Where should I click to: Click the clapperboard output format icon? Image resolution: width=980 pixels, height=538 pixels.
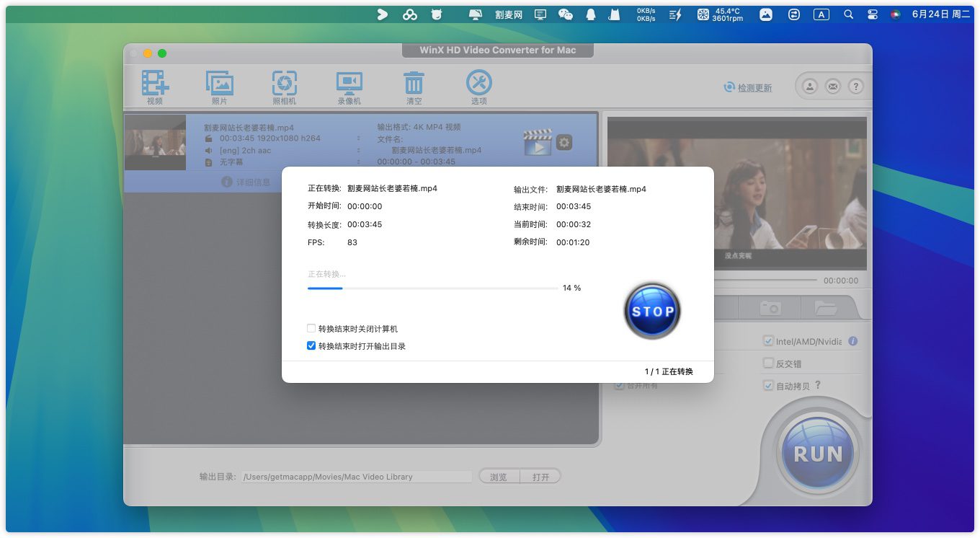[538, 143]
